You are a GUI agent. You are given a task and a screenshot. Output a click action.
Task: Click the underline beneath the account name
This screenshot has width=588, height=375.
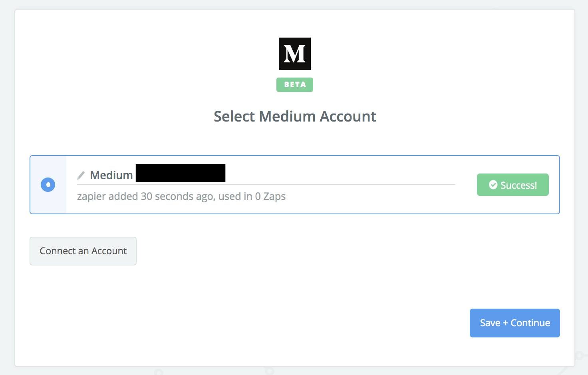tap(266, 184)
